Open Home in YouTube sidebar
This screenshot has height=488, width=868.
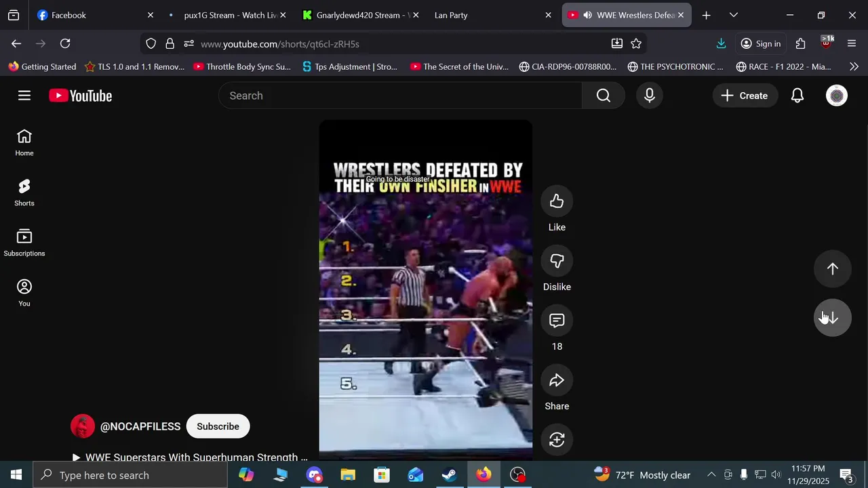24,143
